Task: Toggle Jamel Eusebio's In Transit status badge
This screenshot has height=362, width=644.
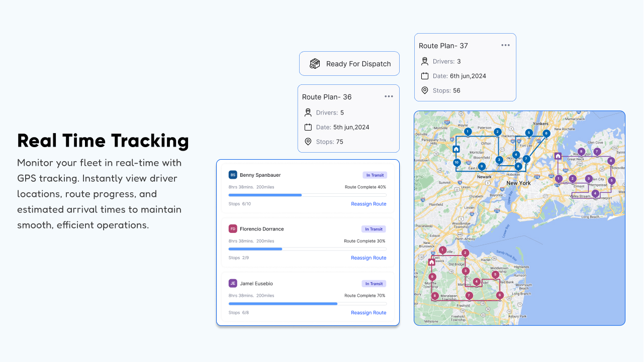Action: 374,283
